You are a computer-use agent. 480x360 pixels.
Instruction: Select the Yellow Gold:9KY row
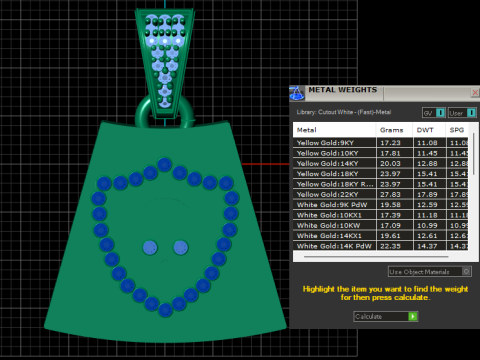[381, 143]
